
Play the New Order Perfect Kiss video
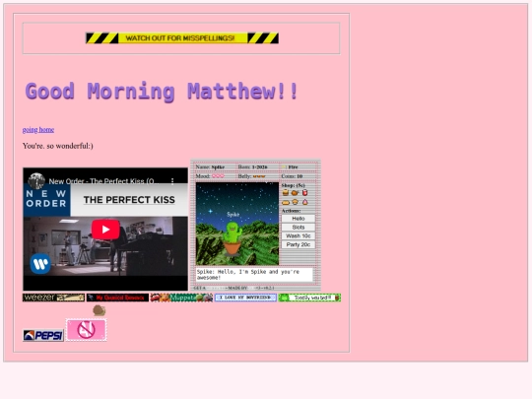(105, 230)
